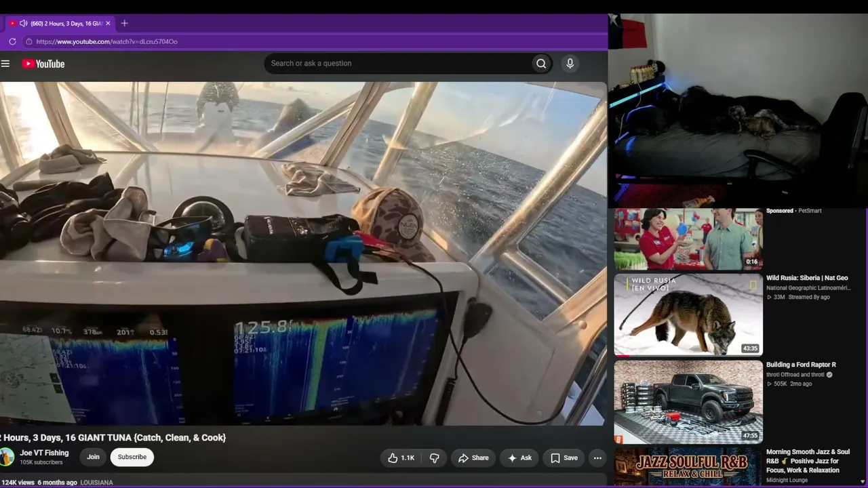Click the 'Sponsored · PetSmart' label

coord(793,211)
